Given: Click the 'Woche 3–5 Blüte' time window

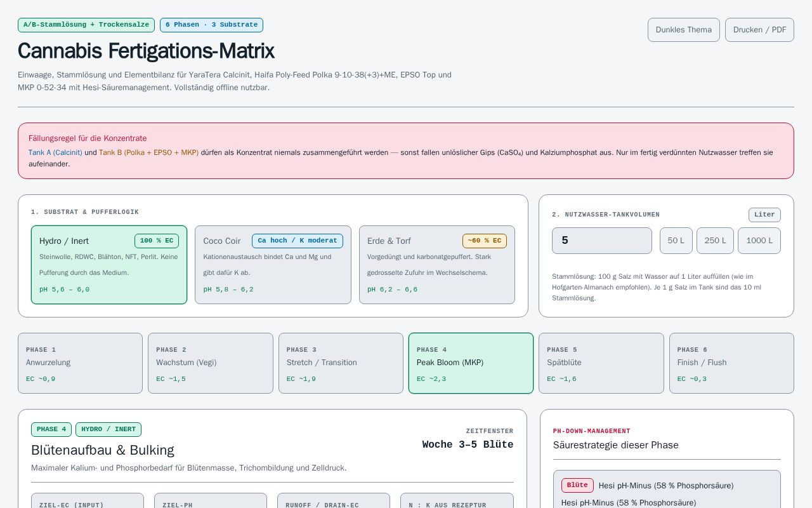Looking at the screenshot, I should click(468, 444).
